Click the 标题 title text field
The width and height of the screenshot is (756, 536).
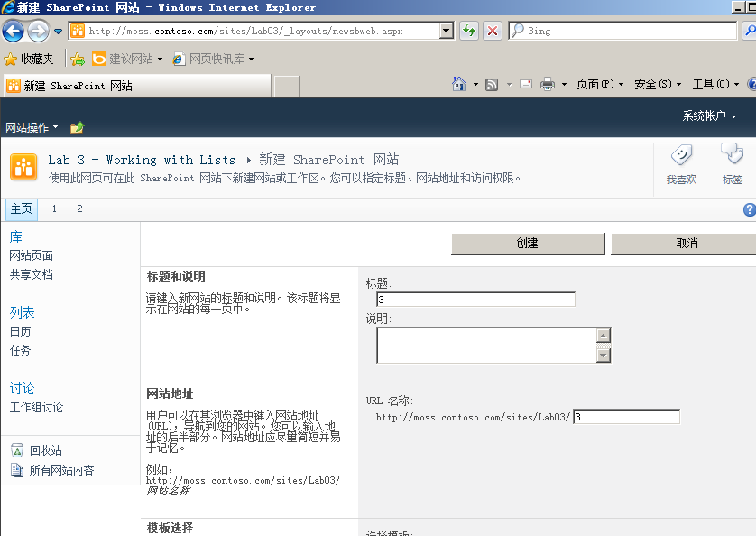point(475,300)
